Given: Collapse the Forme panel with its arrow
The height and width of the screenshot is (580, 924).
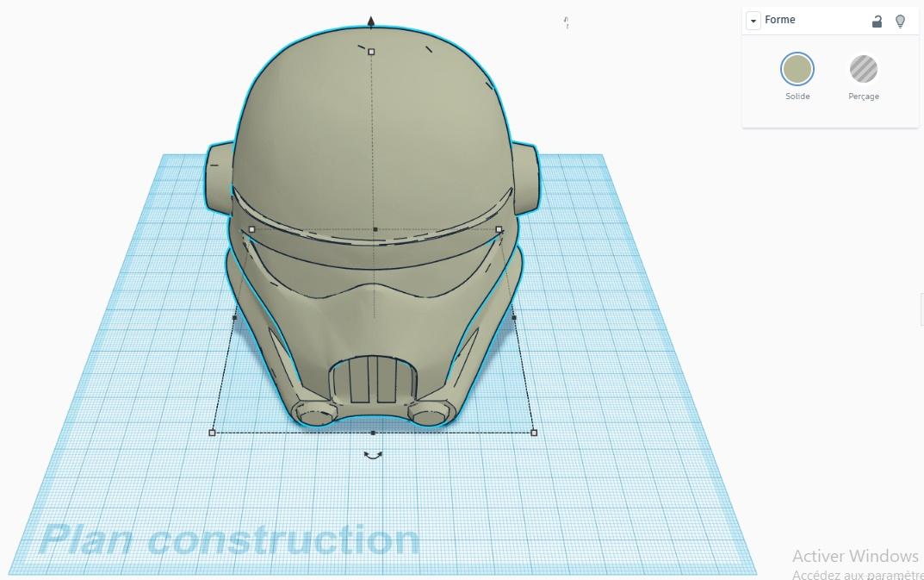Looking at the screenshot, I should [x=753, y=21].
